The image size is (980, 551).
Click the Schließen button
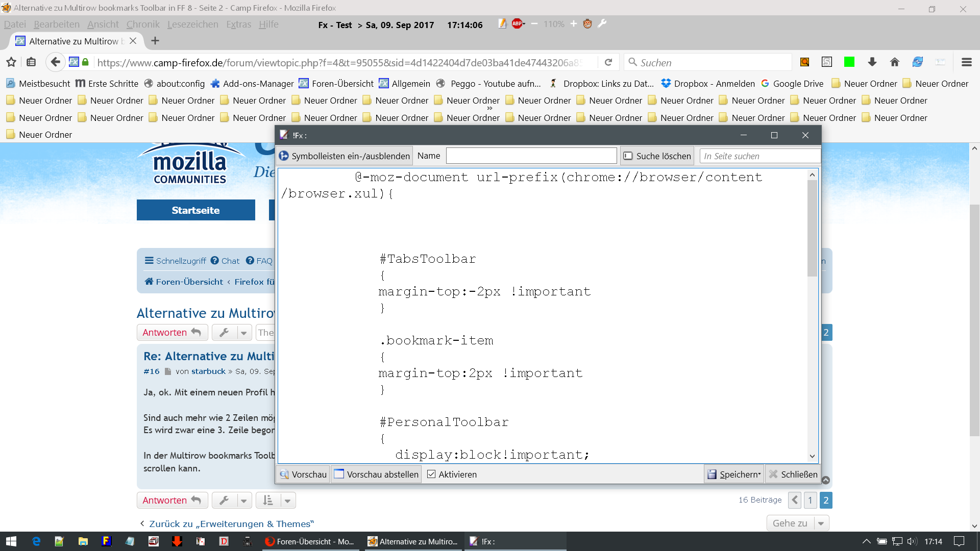pos(793,474)
